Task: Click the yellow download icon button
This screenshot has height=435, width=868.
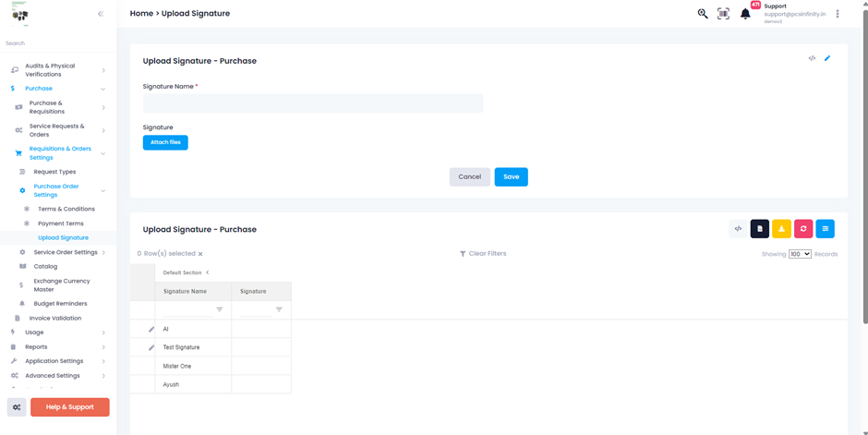Action: (x=781, y=228)
